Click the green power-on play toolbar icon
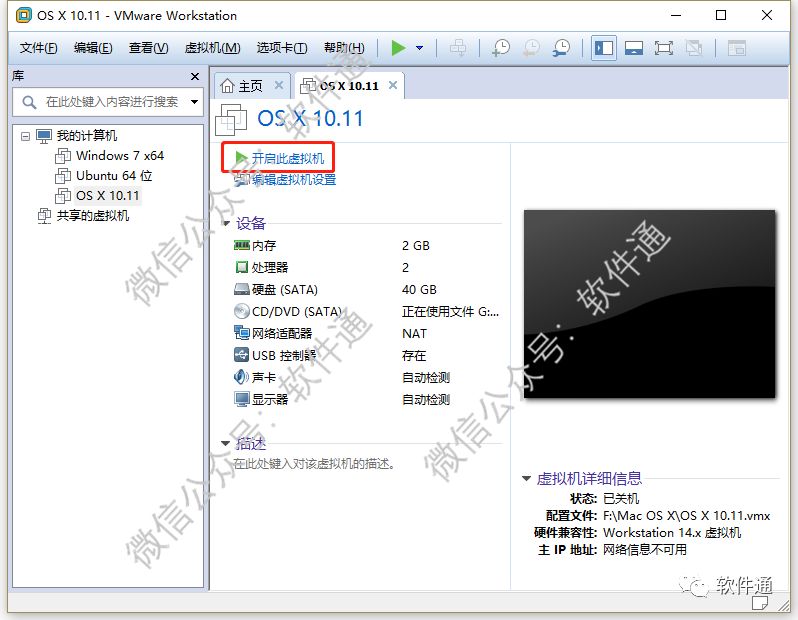 (x=398, y=48)
